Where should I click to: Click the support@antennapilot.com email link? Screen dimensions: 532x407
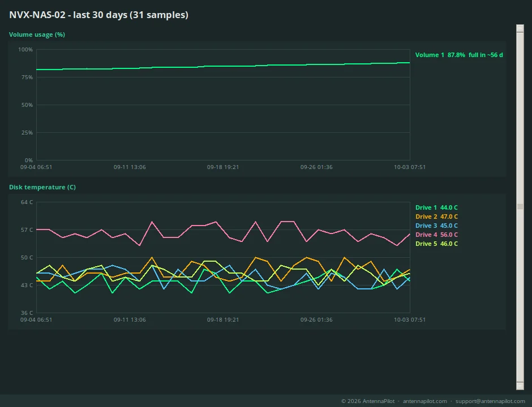point(490,401)
